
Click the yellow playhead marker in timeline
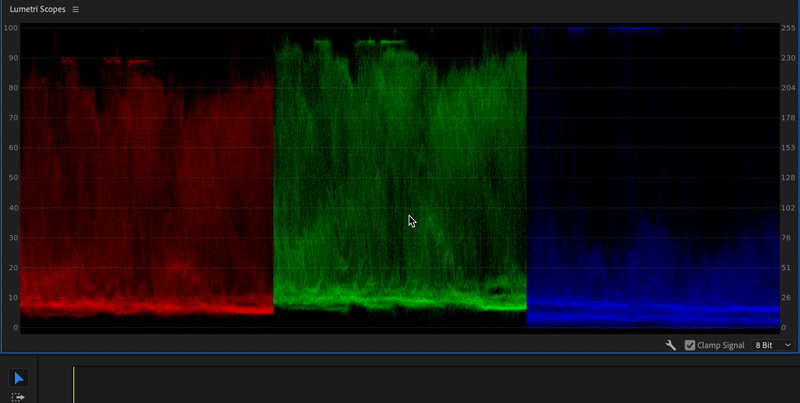click(x=73, y=385)
